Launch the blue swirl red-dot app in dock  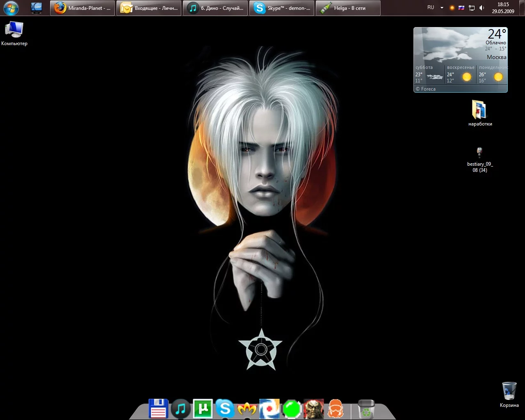tap(269, 409)
